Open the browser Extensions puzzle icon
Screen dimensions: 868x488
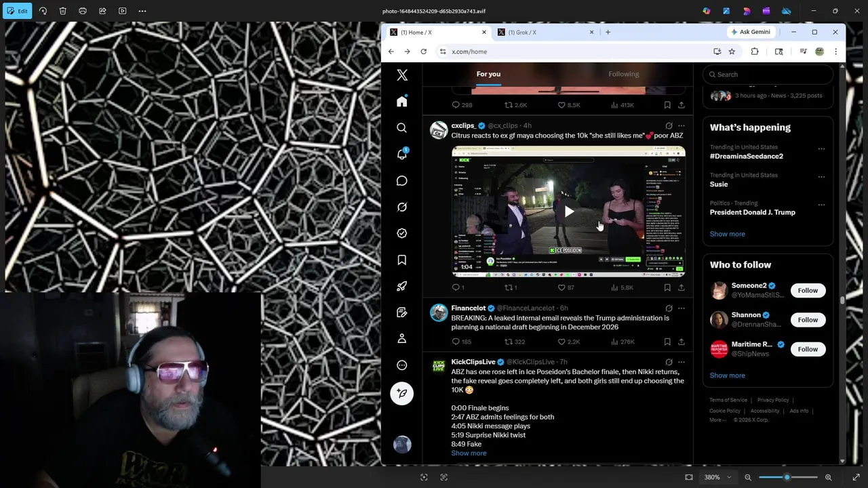[755, 52]
